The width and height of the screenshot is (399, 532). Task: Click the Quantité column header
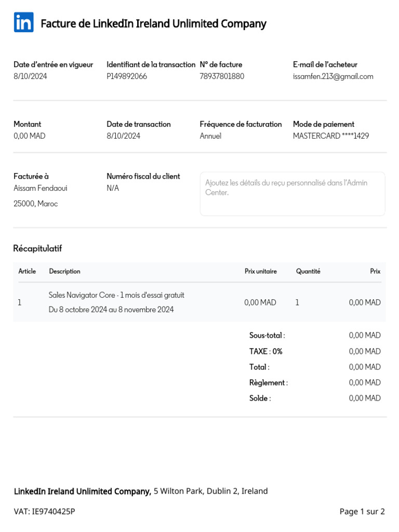[x=308, y=271]
